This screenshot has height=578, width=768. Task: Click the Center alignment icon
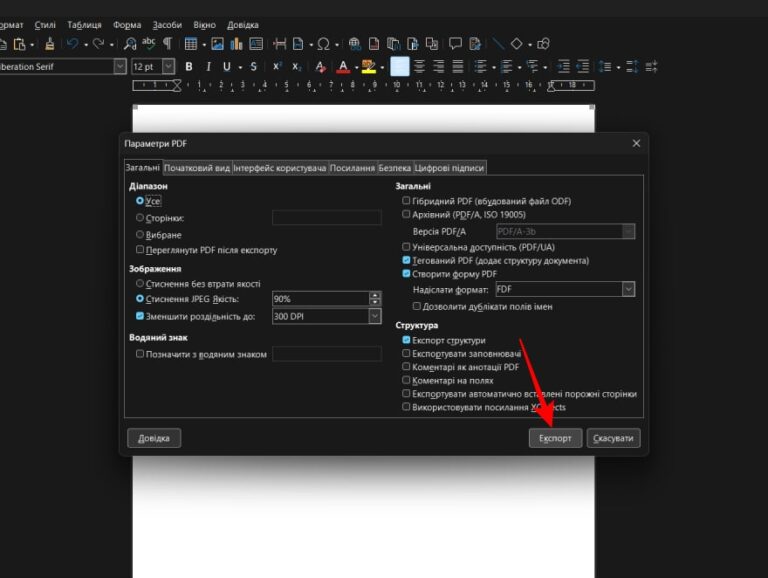(419, 67)
